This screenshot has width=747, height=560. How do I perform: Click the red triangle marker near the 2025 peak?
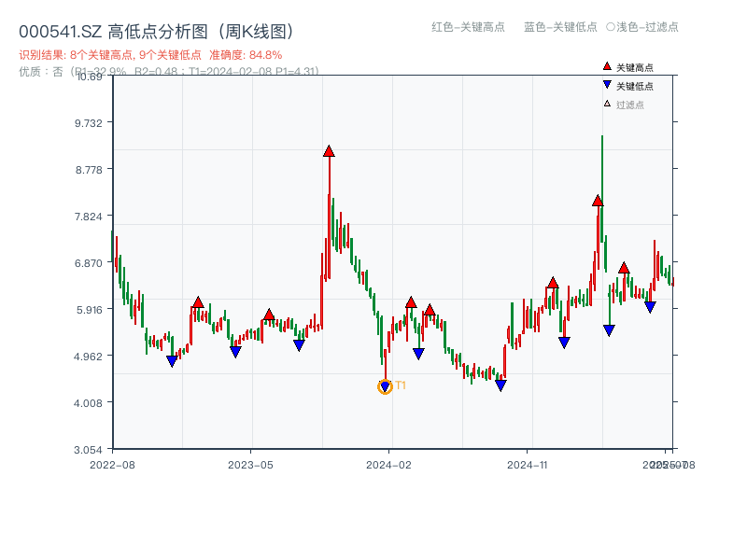pyautogui.click(x=597, y=199)
